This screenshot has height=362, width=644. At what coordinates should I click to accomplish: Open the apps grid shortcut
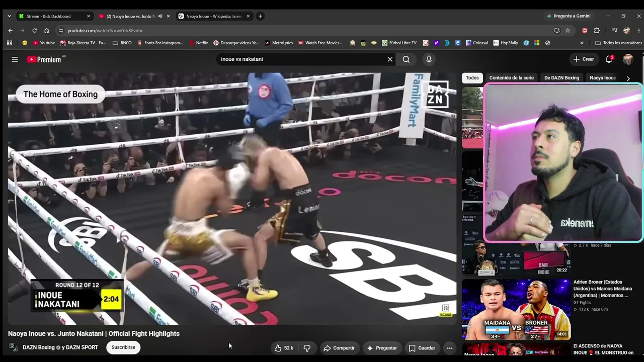click(9, 43)
